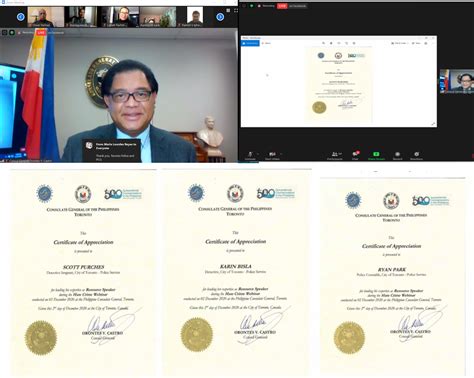The width and height of the screenshot is (474, 378).
Task: Switch to gallery view grid icon in left Zoom window
Action: pyautogui.click(x=228, y=10)
